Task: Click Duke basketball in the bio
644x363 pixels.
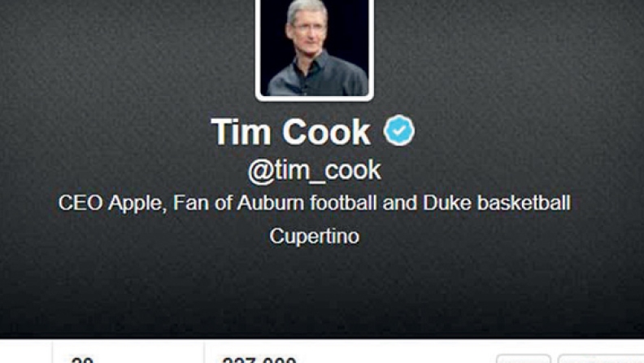Action: (497, 203)
